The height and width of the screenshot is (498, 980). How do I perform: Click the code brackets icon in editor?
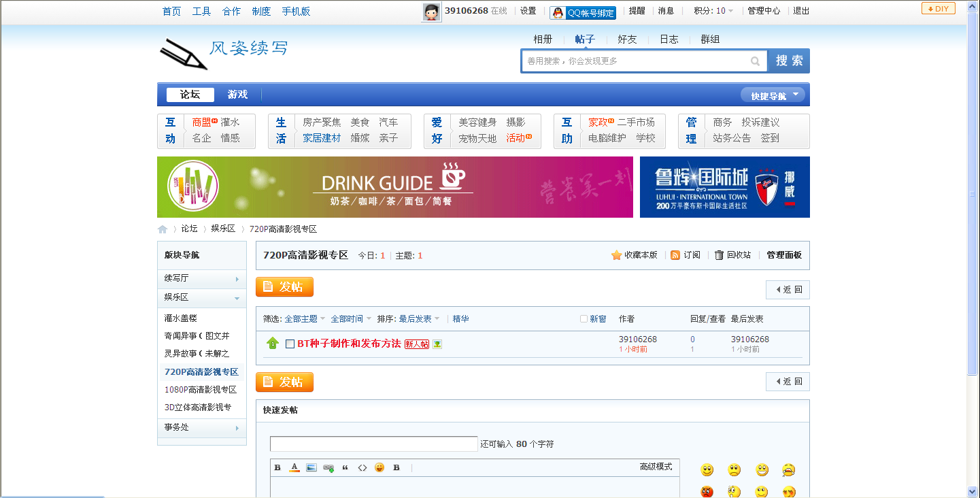(x=362, y=467)
